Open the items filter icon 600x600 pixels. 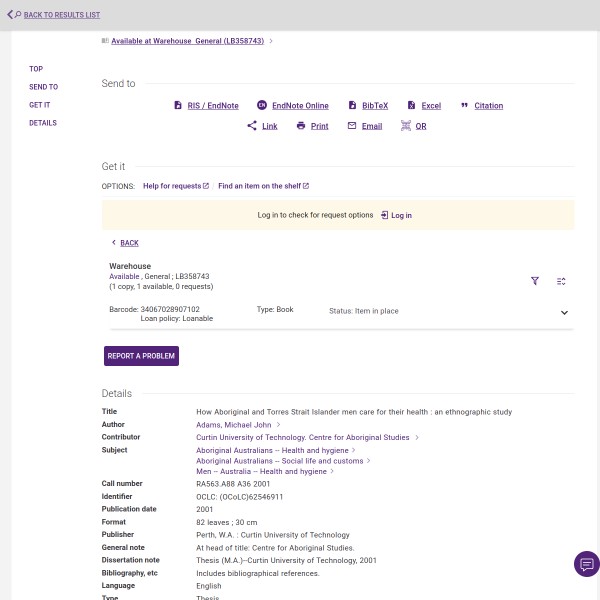[535, 281]
